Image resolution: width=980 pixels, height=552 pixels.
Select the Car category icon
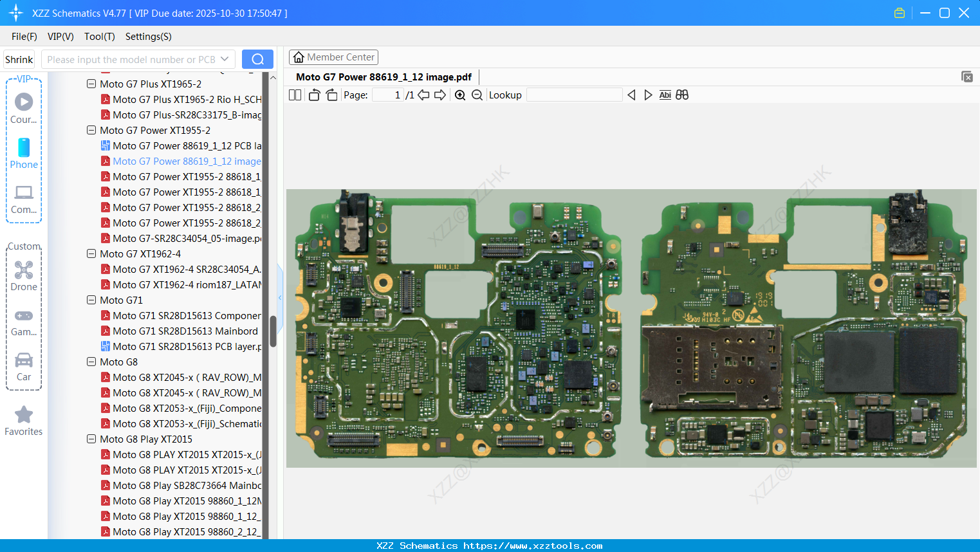click(24, 366)
